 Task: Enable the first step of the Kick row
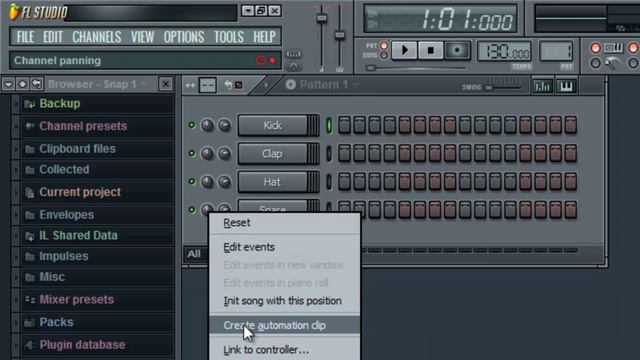(344, 125)
